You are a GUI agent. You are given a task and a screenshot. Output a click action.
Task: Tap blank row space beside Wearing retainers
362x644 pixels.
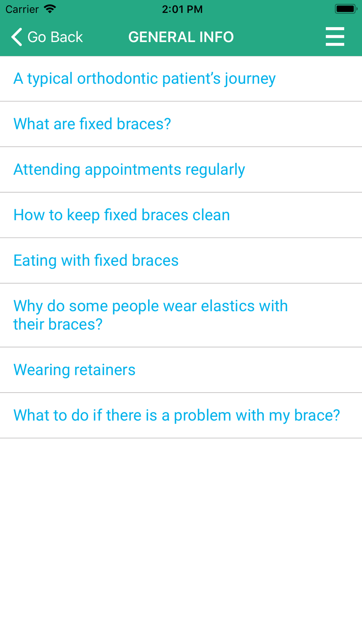click(x=249, y=370)
